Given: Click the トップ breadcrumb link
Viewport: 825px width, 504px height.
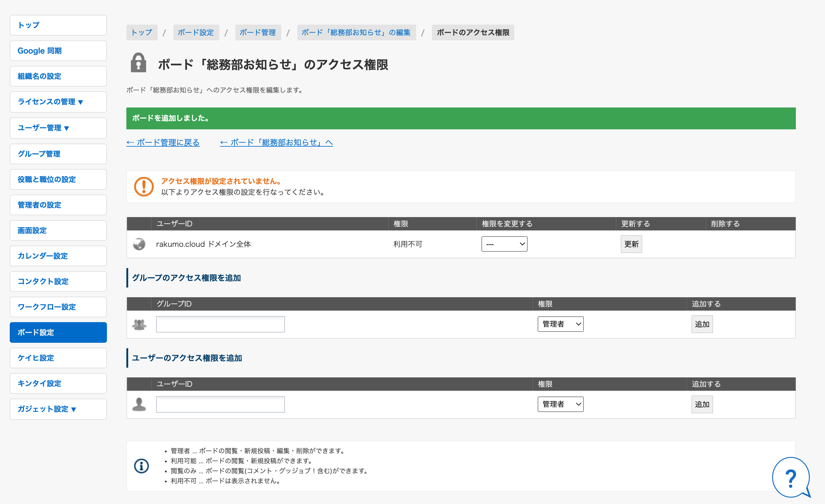Looking at the screenshot, I should [142, 32].
